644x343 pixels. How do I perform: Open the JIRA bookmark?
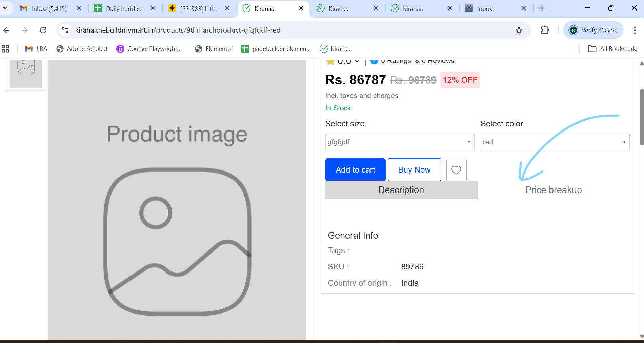(x=36, y=49)
